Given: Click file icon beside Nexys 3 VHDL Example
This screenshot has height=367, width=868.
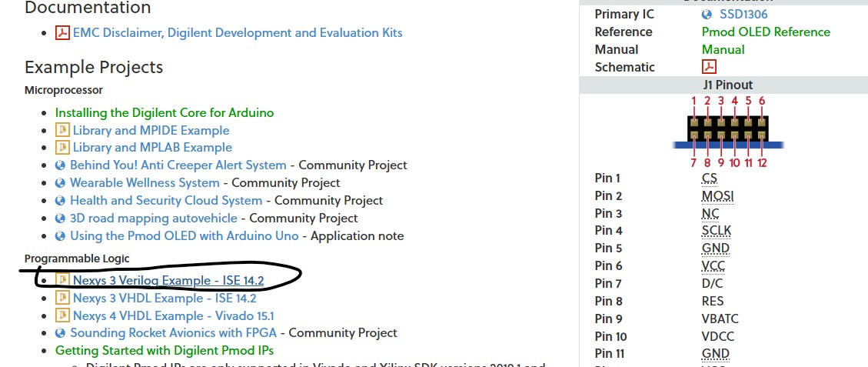Looking at the screenshot, I should click(x=62, y=298).
